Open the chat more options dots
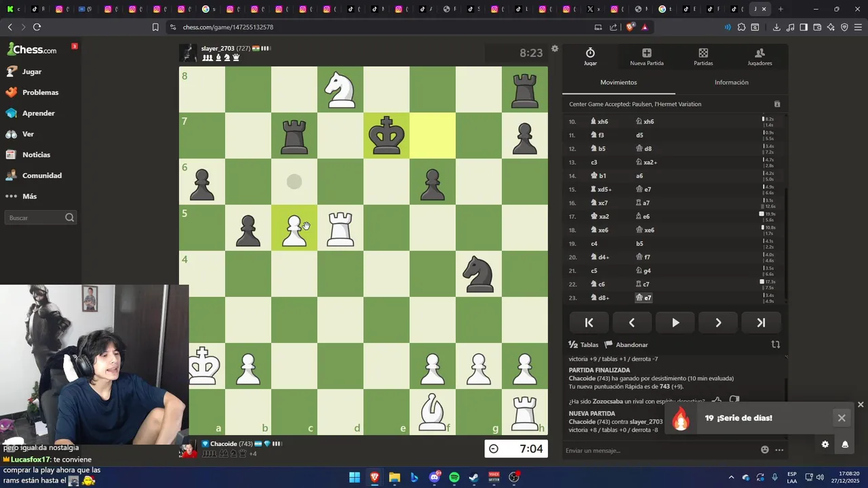 tap(779, 450)
